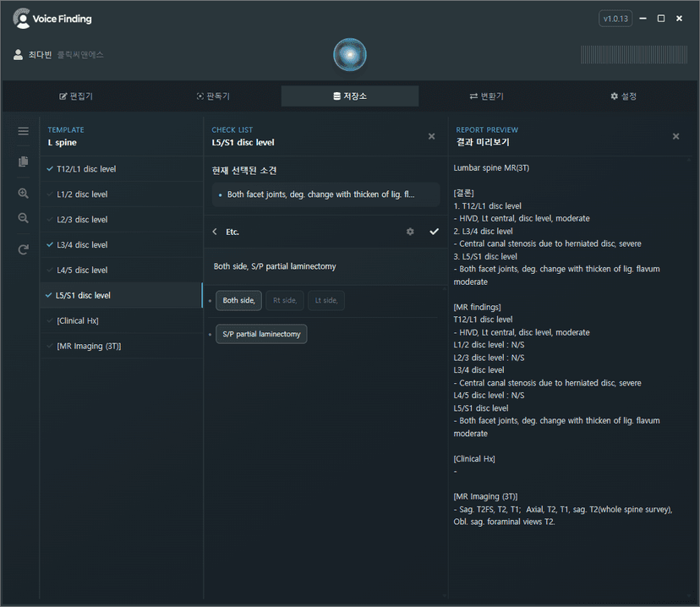Image resolution: width=700 pixels, height=607 pixels.
Task: Click the zoom out magnifier icon
Action: pyautogui.click(x=23, y=218)
